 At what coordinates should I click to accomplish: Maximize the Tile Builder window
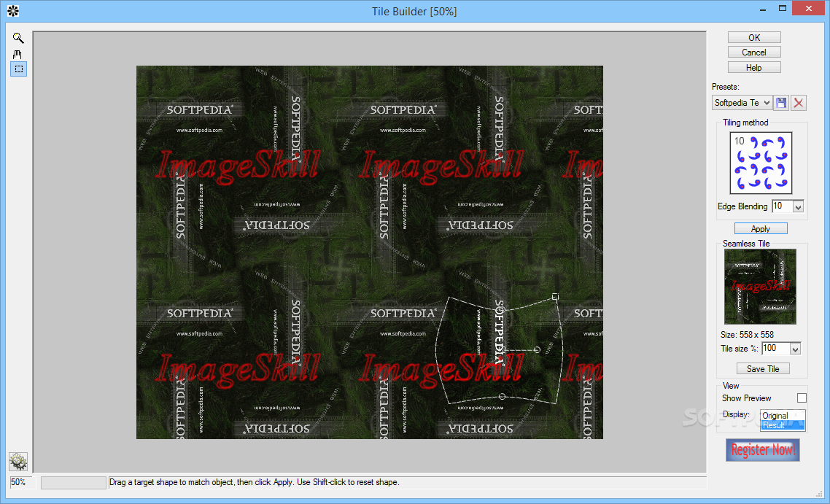coord(783,9)
